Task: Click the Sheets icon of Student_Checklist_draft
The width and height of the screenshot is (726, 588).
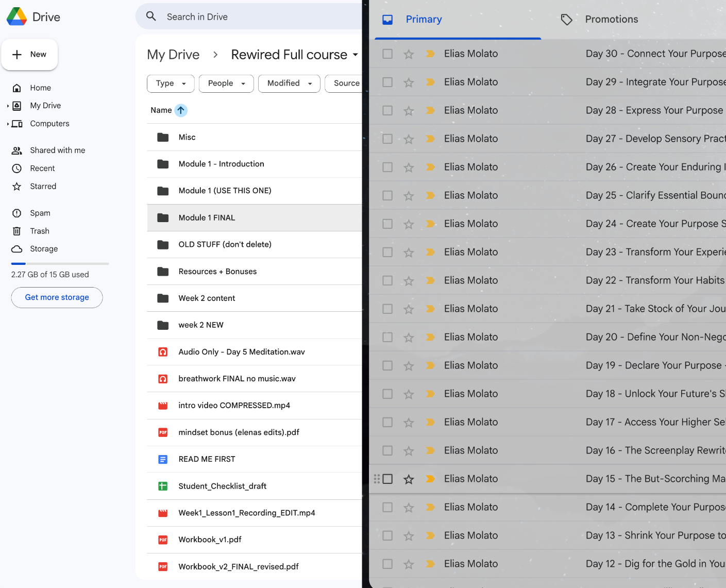Action: coord(163,486)
